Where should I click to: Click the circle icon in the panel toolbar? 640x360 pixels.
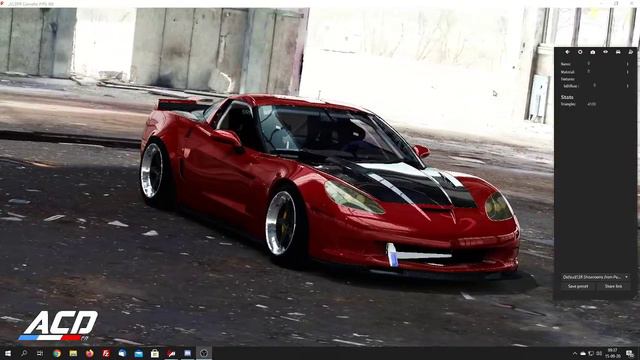click(x=580, y=52)
